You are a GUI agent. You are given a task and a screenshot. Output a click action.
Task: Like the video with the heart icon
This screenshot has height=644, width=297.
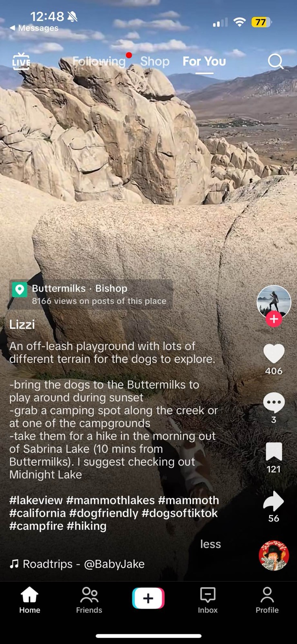coord(274,354)
